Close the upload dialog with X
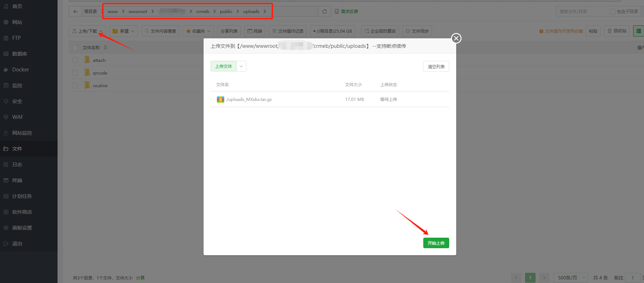 [456, 38]
